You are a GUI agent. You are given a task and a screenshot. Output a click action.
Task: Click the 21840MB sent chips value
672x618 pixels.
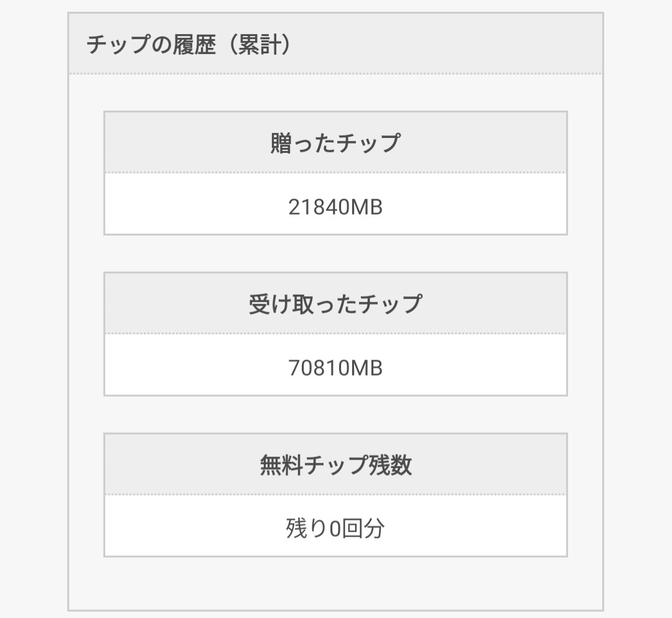click(x=335, y=207)
